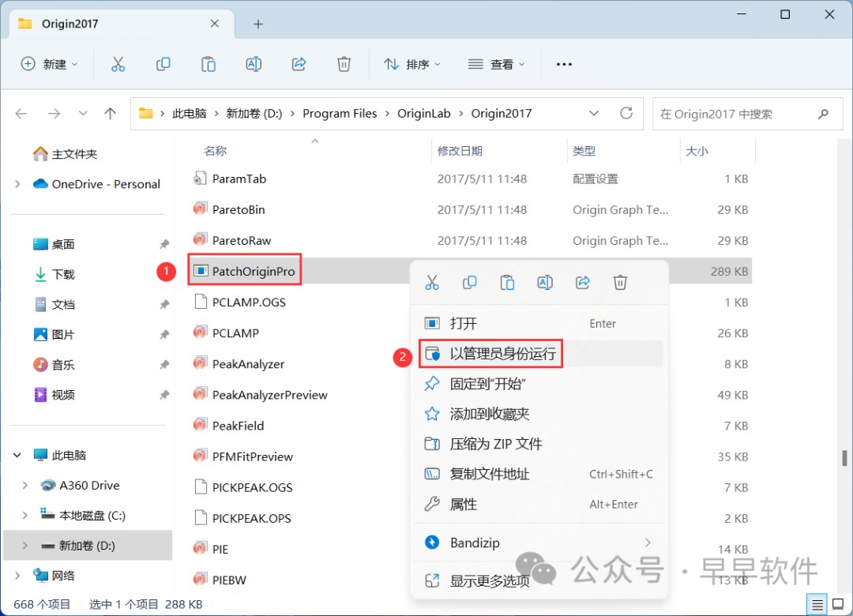The width and height of the screenshot is (853, 616).
Task: Click the Refresh button beside the address bar
Action: [626, 113]
